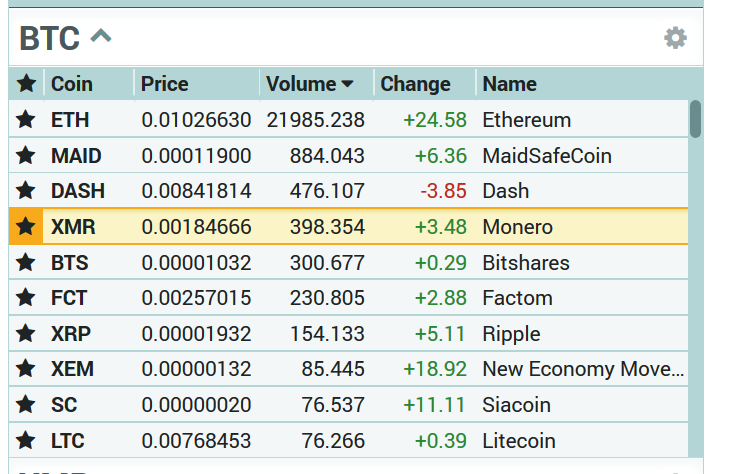Click MAID price 0.00011900
Image resolution: width=731 pixels, height=474 pixels.
pyautogui.click(x=196, y=156)
